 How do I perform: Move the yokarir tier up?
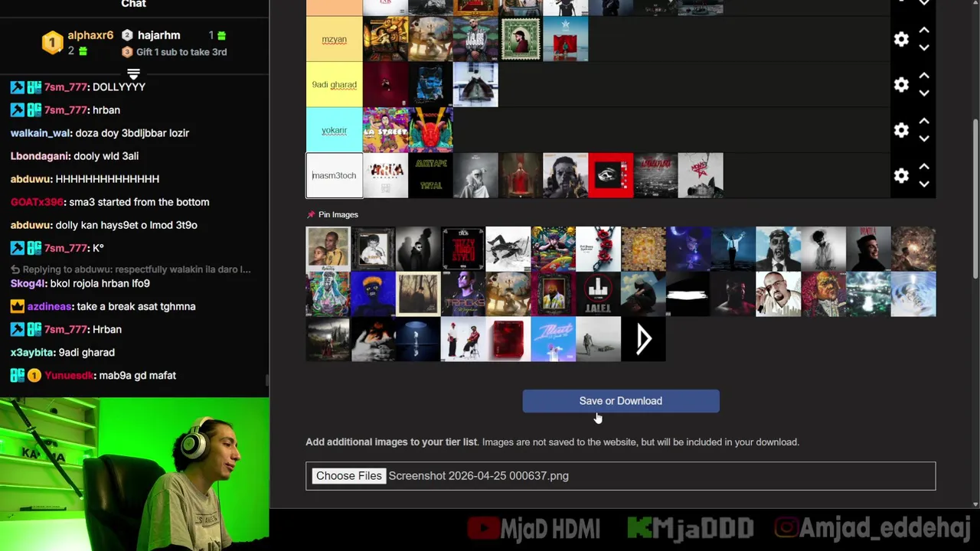click(924, 121)
